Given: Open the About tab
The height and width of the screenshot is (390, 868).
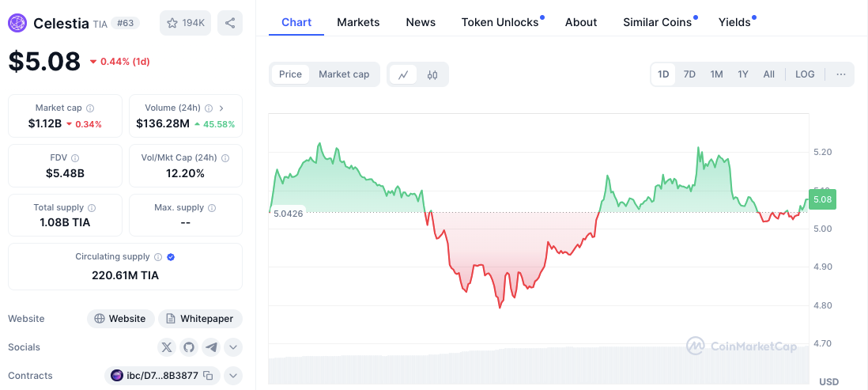Looking at the screenshot, I should (581, 22).
